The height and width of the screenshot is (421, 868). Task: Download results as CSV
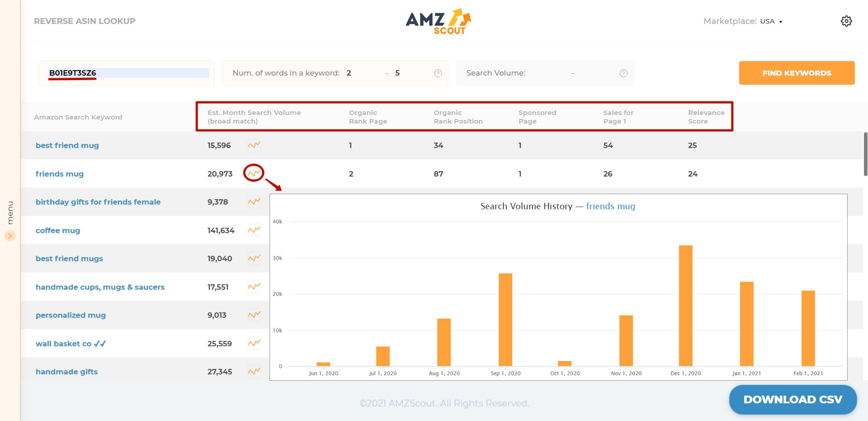coord(793,399)
